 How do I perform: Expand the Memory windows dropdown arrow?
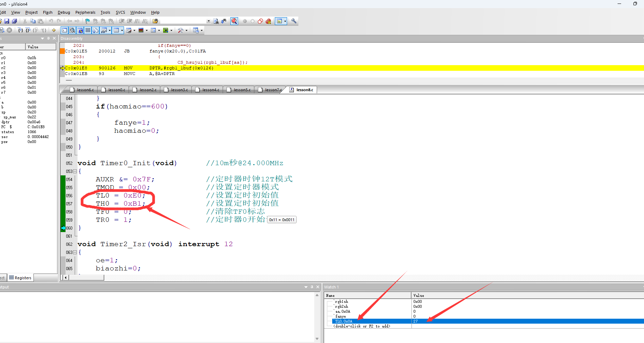point(122,30)
